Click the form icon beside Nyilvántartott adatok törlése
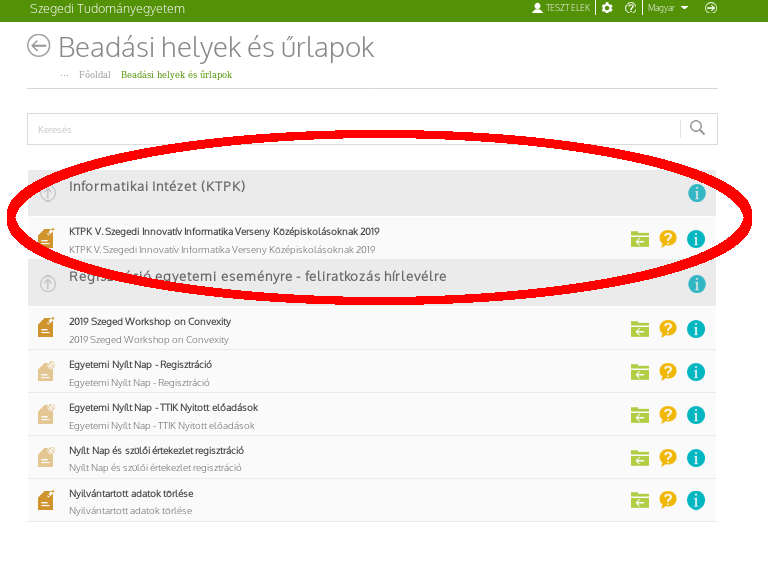 tap(46, 500)
